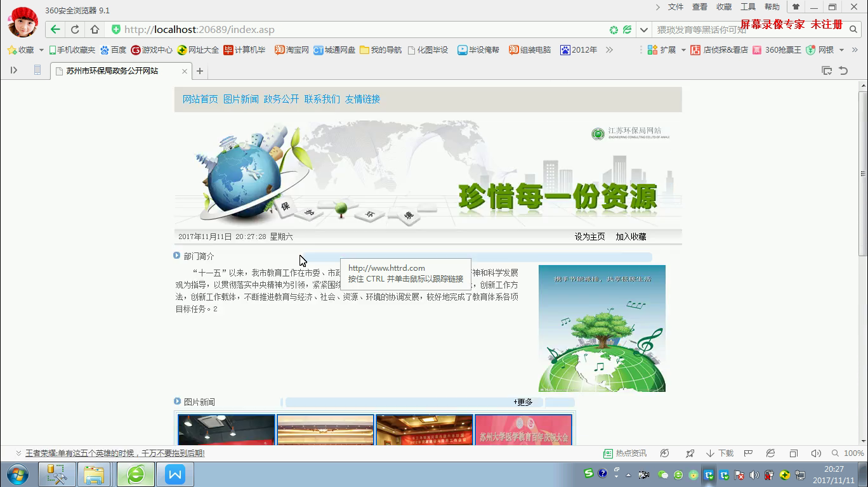This screenshot has height=487, width=868.
Task: Open 淘宝网 bookmark
Action: (x=292, y=49)
